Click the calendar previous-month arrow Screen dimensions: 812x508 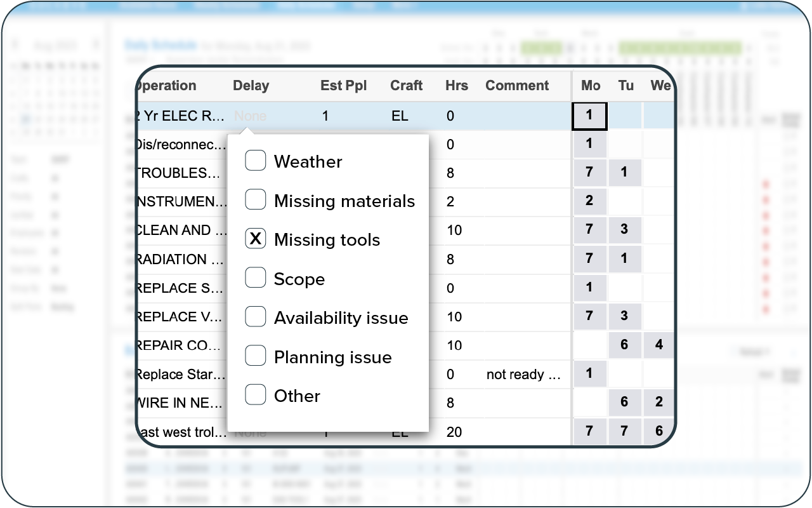tap(15, 45)
